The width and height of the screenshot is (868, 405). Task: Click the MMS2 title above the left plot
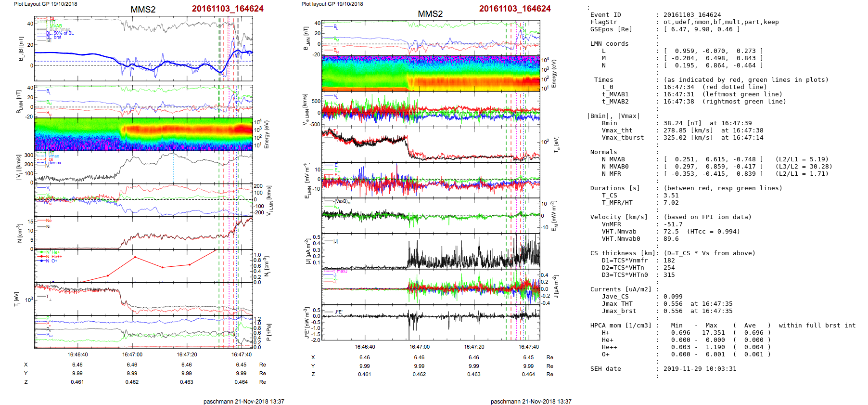click(x=143, y=10)
